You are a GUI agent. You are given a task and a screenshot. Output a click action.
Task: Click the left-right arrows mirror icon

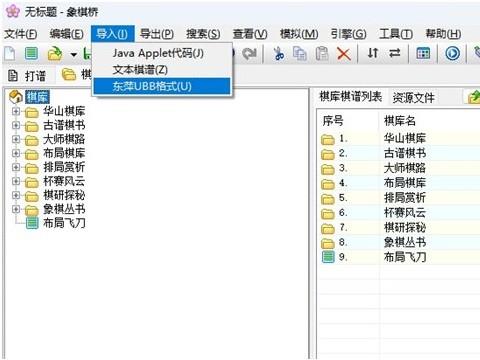tap(395, 53)
